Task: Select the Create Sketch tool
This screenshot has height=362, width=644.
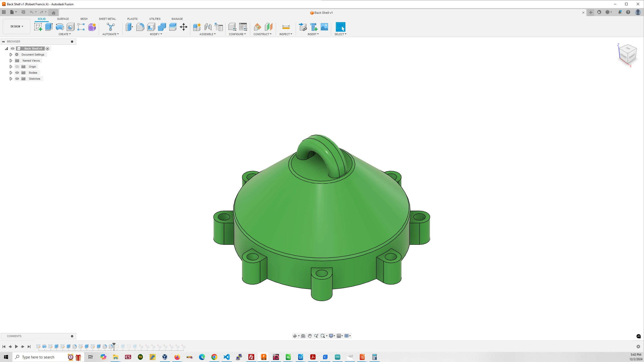Action: tap(38, 27)
